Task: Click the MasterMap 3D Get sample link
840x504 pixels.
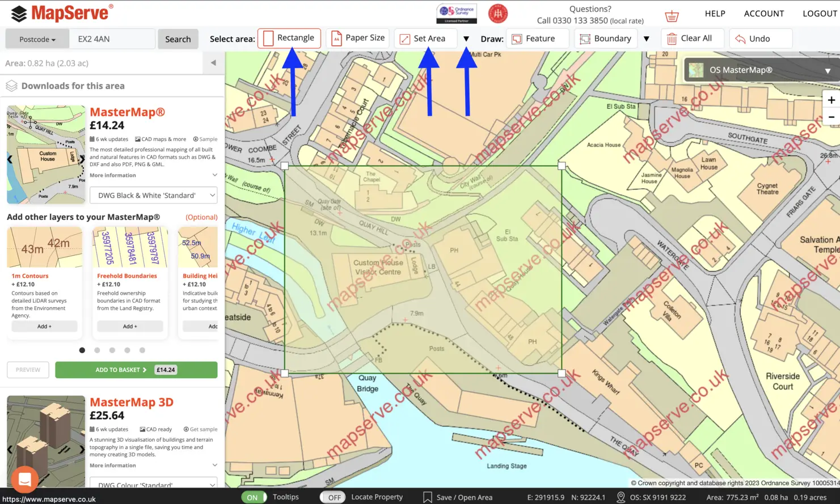Action: coord(200,429)
